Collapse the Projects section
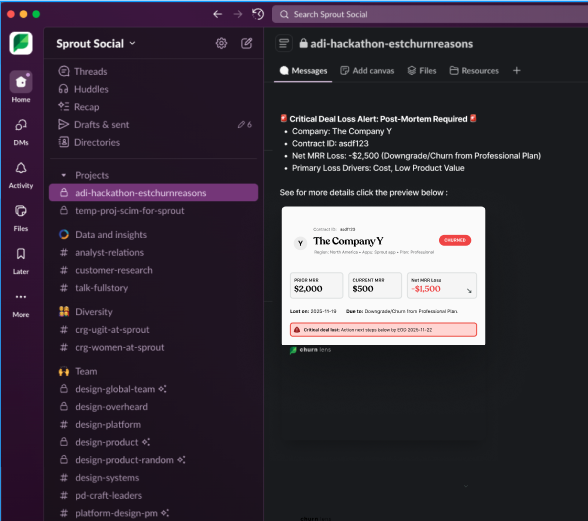588x521 pixels. [x=63, y=175]
